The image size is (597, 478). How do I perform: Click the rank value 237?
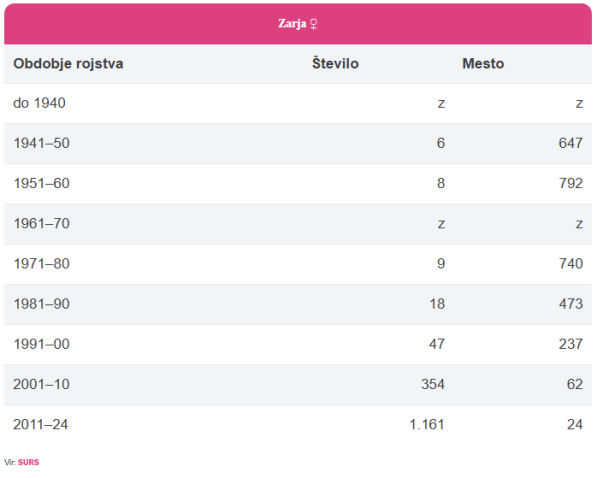click(571, 344)
